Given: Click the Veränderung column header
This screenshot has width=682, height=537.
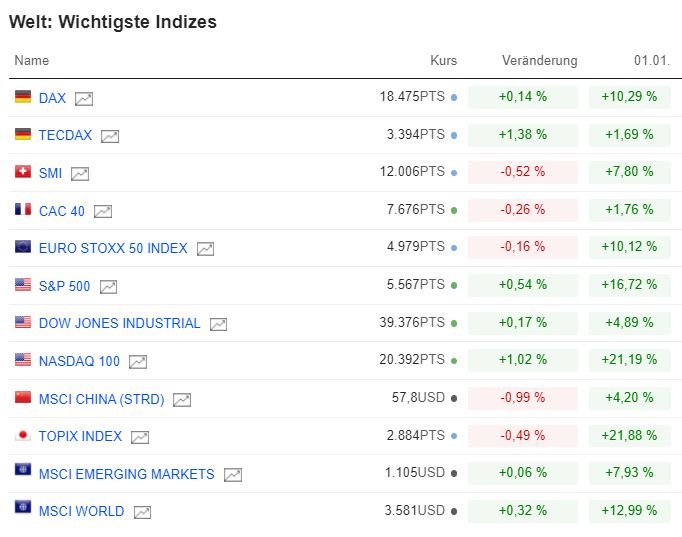Looking at the screenshot, I should 539,61.
